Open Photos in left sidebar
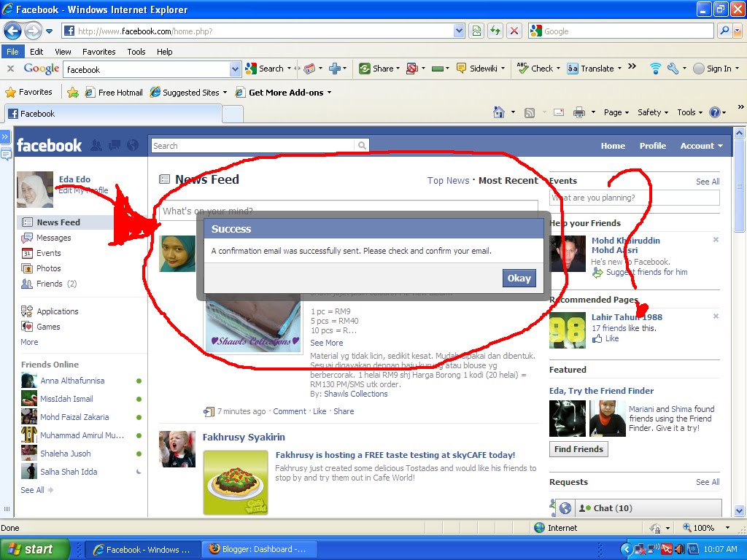This screenshot has height=560, width=747. point(49,268)
